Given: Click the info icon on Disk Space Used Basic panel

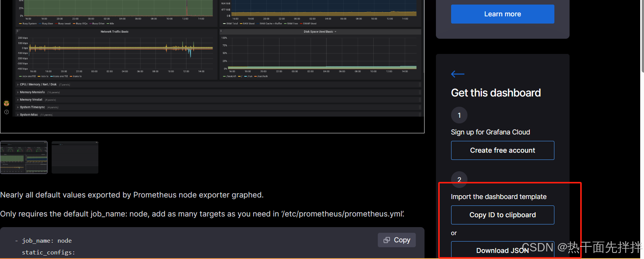Looking at the screenshot, I should 221,31.
